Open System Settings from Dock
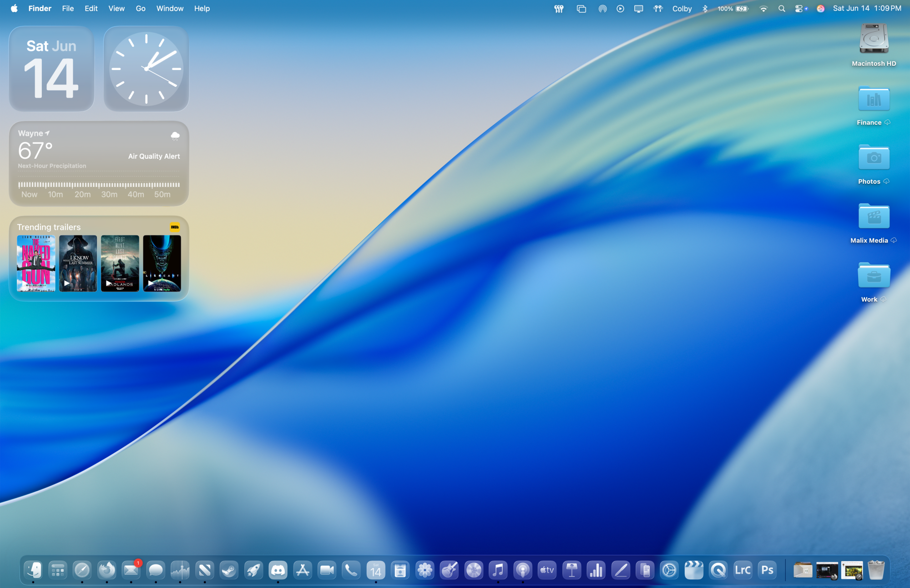Image resolution: width=910 pixels, height=588 pixels. tap(669, 570)
